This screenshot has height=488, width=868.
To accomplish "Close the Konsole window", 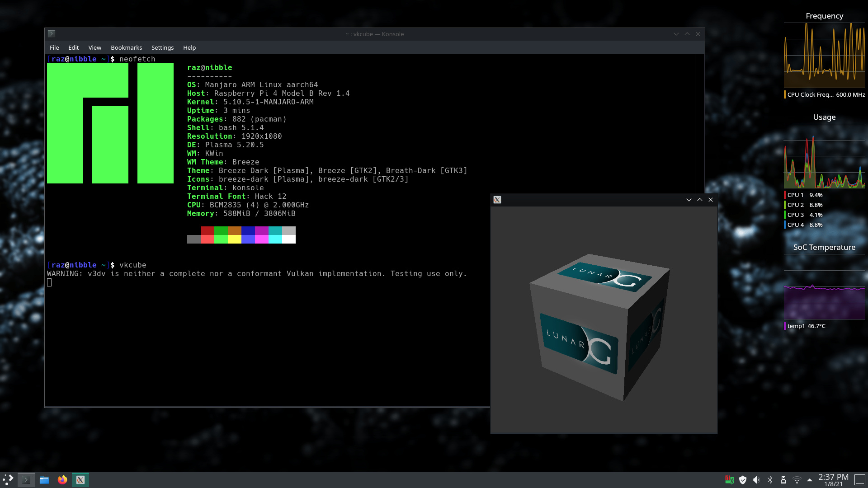I will coord(698,34).
